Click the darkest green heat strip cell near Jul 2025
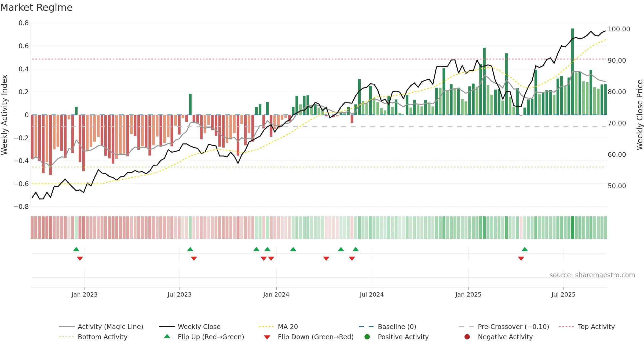 (x=573, y=228)
